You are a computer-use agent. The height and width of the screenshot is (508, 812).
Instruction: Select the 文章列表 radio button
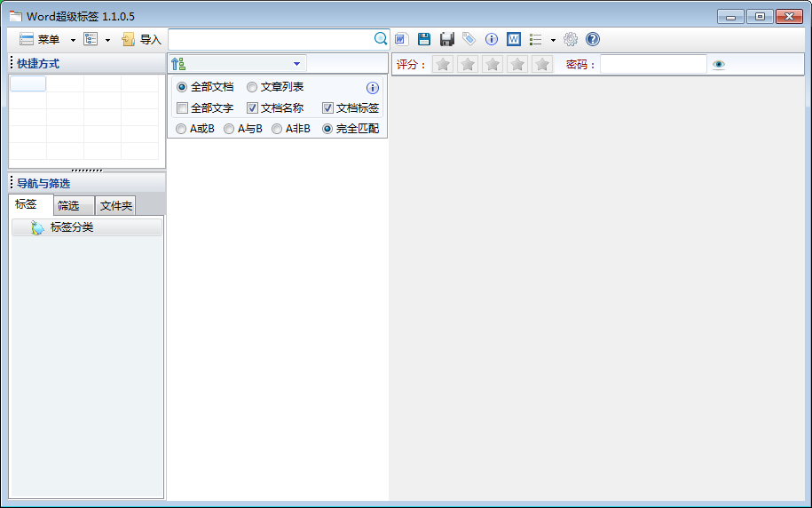(275, 87)
